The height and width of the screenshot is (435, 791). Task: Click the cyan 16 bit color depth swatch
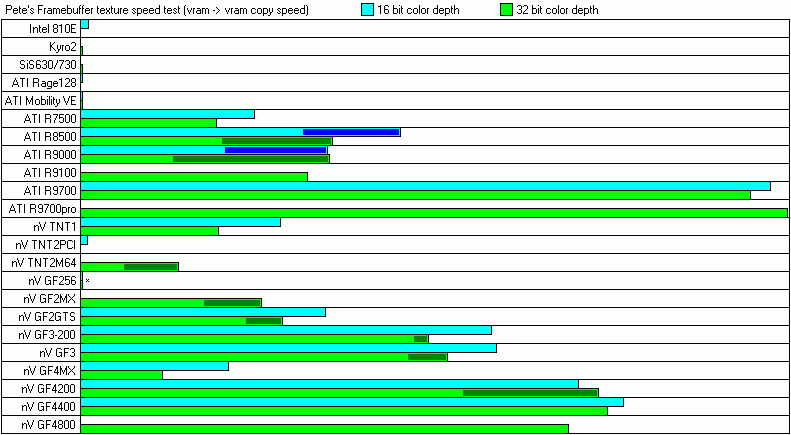(x=367, y=10)
